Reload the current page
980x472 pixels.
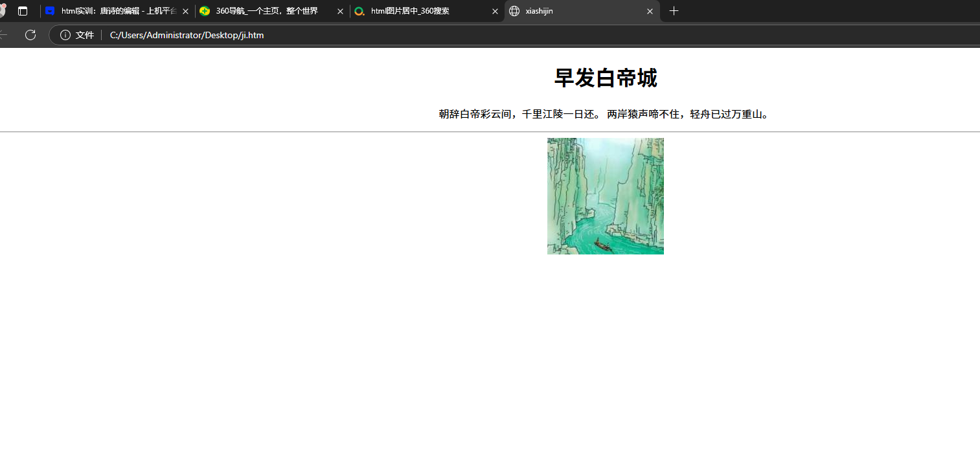pos(30,35)
